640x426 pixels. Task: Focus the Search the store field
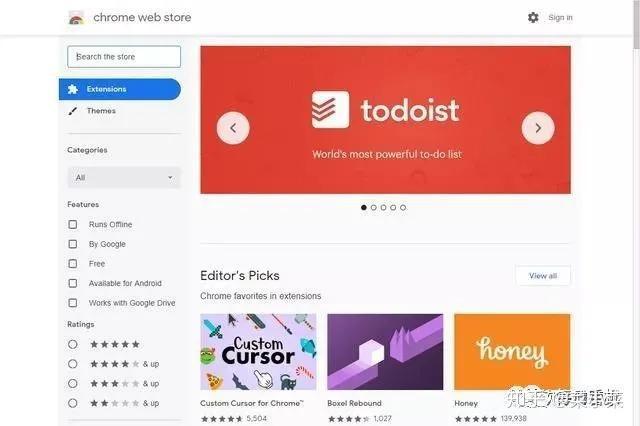click(x=124, y=57)
